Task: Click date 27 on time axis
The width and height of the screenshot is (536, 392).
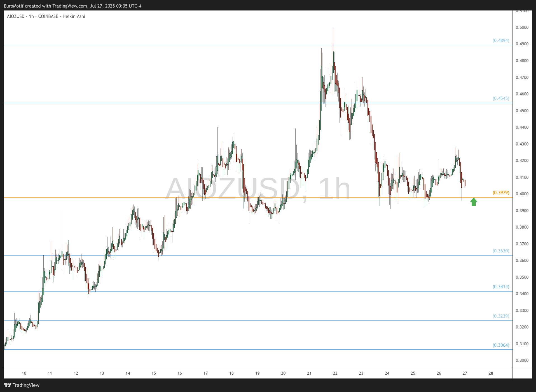Action: [465, 373]
